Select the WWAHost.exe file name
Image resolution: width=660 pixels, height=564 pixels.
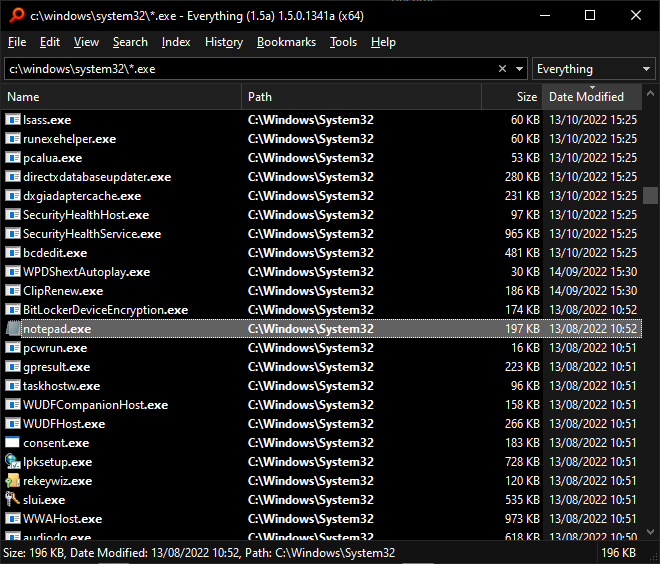(62, 519)
